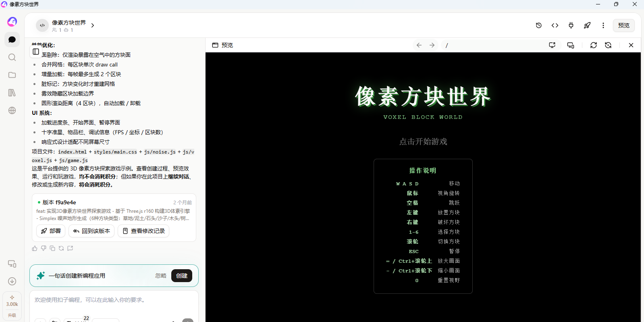Click the devices icon in lower sidebar

tap(12, 264)
